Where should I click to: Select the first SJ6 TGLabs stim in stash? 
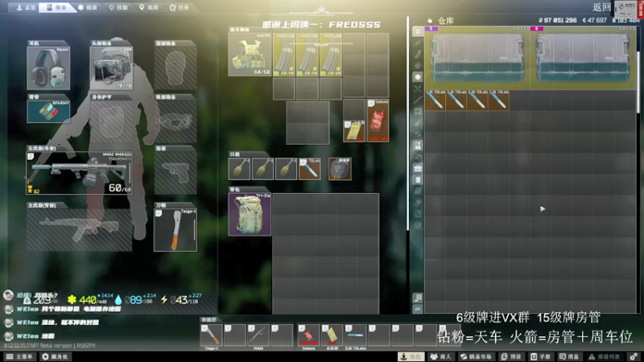tap(435, 100)
